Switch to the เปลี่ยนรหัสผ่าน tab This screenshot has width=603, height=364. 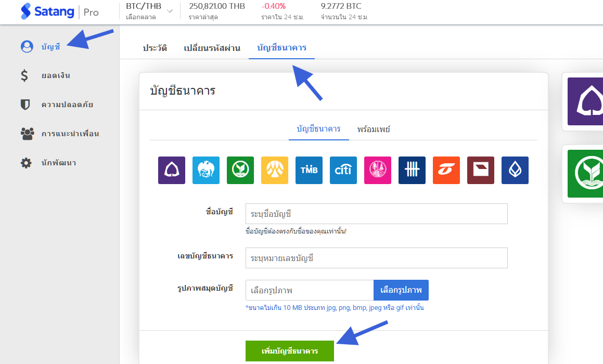[x=212, y=48]
